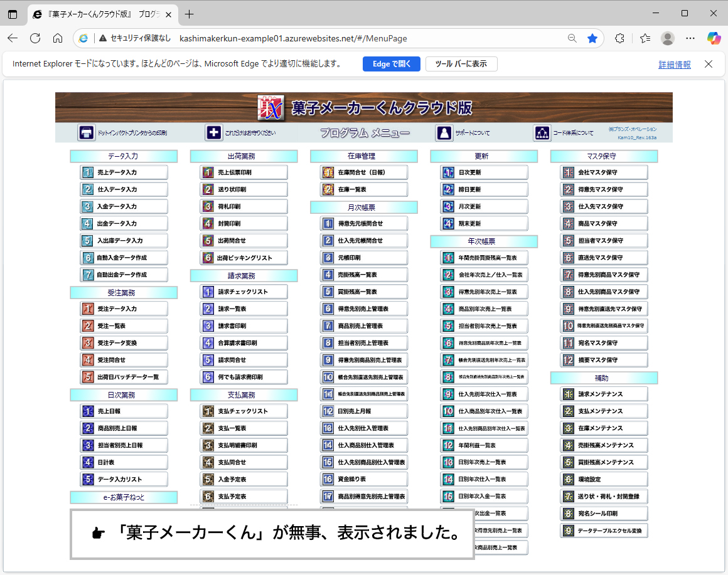This screenshot has height=575, width=728.
Task: Click the browser favorites star icon
Action: click(592, 38)
